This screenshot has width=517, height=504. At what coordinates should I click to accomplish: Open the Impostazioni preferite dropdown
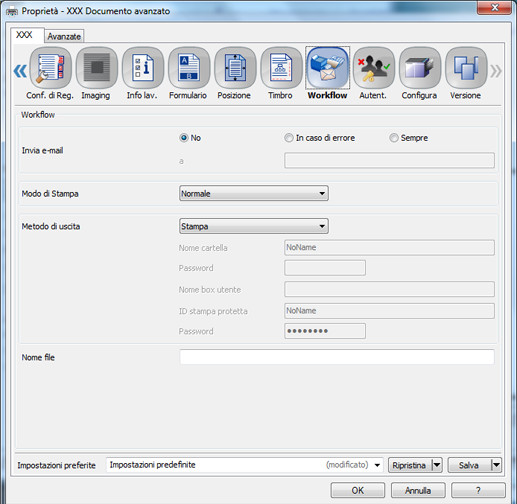[x=245, y=465]
